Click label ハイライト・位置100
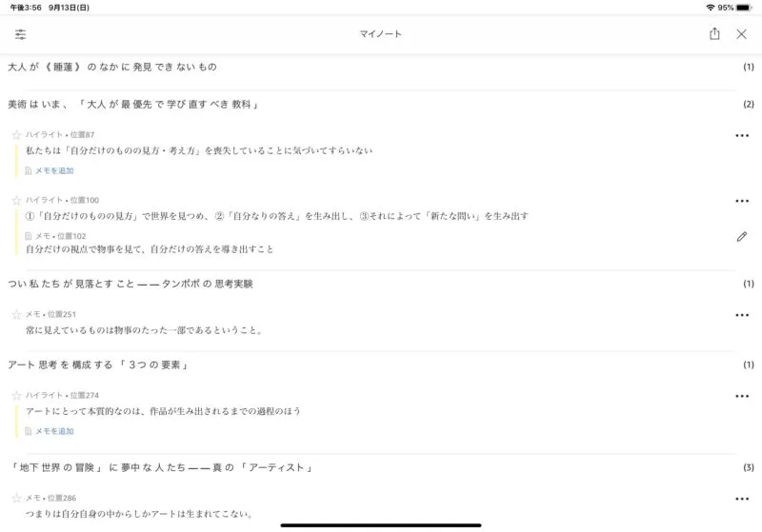 [x=62, y=200]
